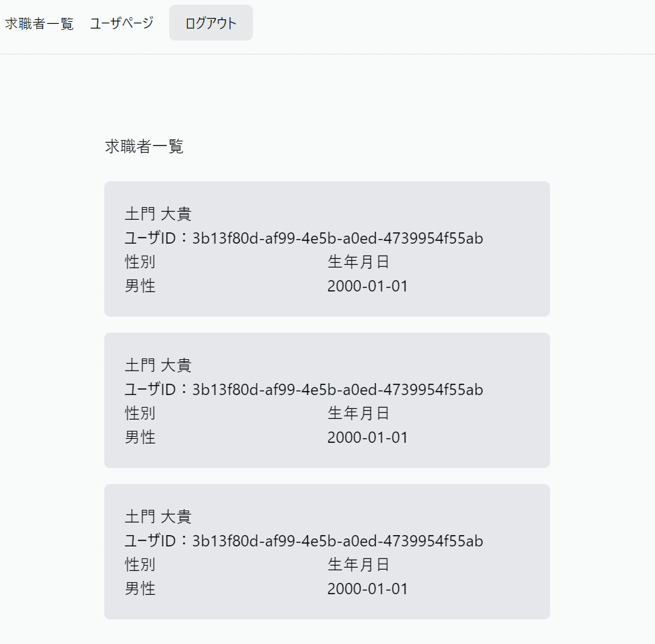Image resolution: width=655 pixels, height=644 pixels.
Task: Click the 求職者一覧 page heading
Action: point(144,147)
